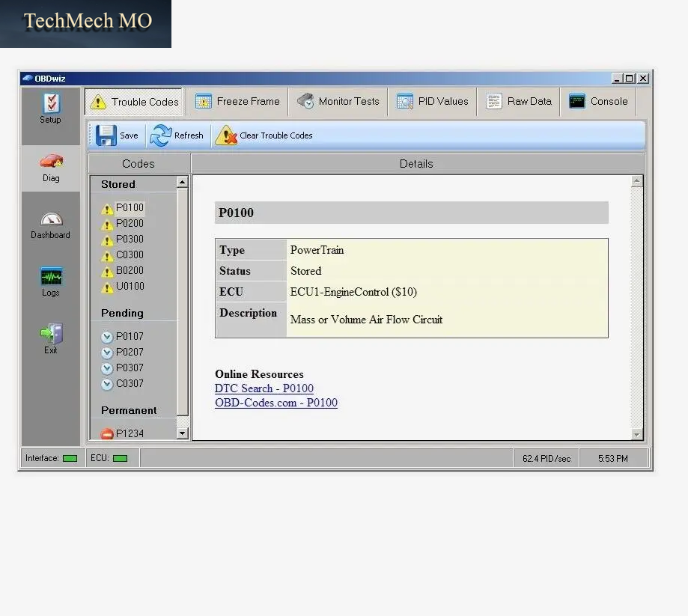Click the codes list scroll-down arrow
The height and width of the screenshot is (616, 688).
coord(183,433)
